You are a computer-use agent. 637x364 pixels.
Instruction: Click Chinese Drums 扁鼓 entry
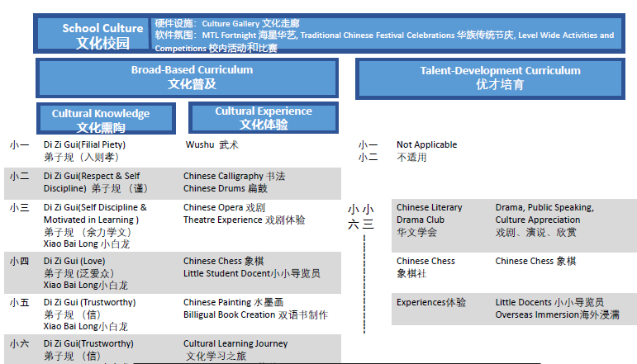point(225,189)
